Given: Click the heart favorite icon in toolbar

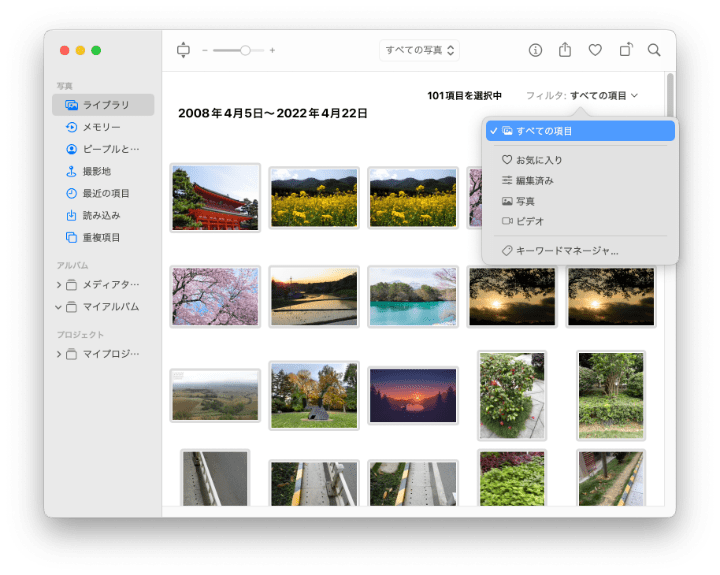Looking at the screenshot, I should [595, 50].
